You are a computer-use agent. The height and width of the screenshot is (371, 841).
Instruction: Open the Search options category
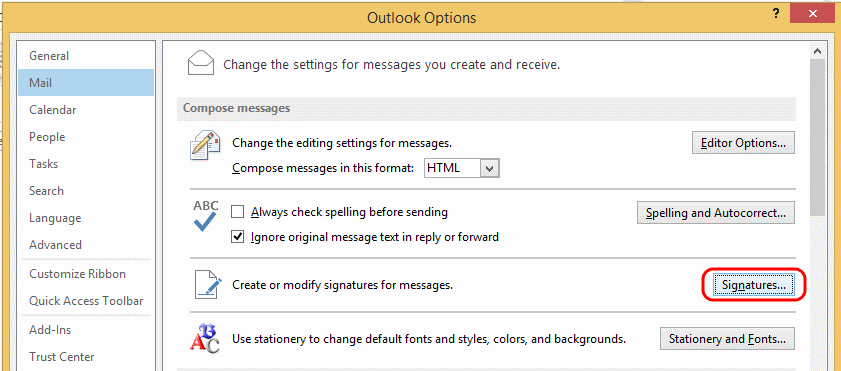tap(86, 191)
